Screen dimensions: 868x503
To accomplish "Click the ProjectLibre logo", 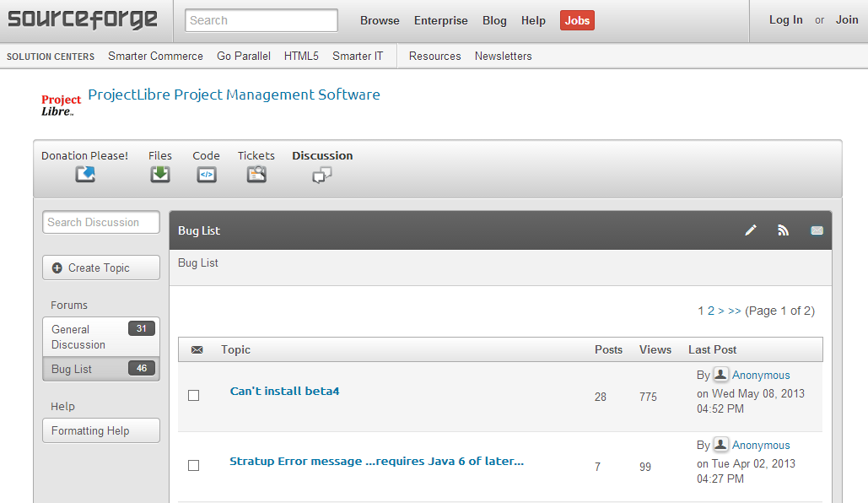I will pos(62,105).
